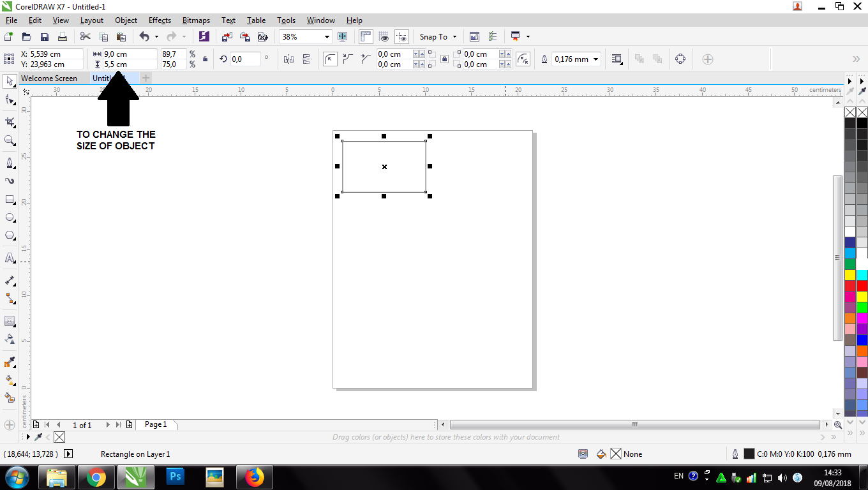This screenshot has height=490, width=868.
Task: Activate the Text tool
Action: [x=10, y=258]
